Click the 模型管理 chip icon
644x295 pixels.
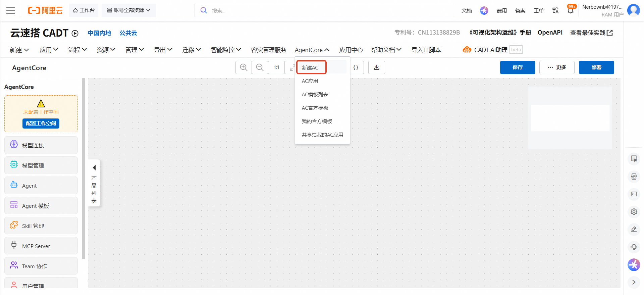(14, 164)
